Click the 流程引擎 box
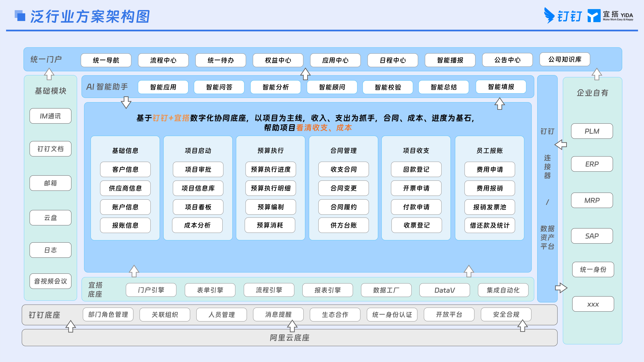Screen dimensions: 644x362 pos(269,290)
